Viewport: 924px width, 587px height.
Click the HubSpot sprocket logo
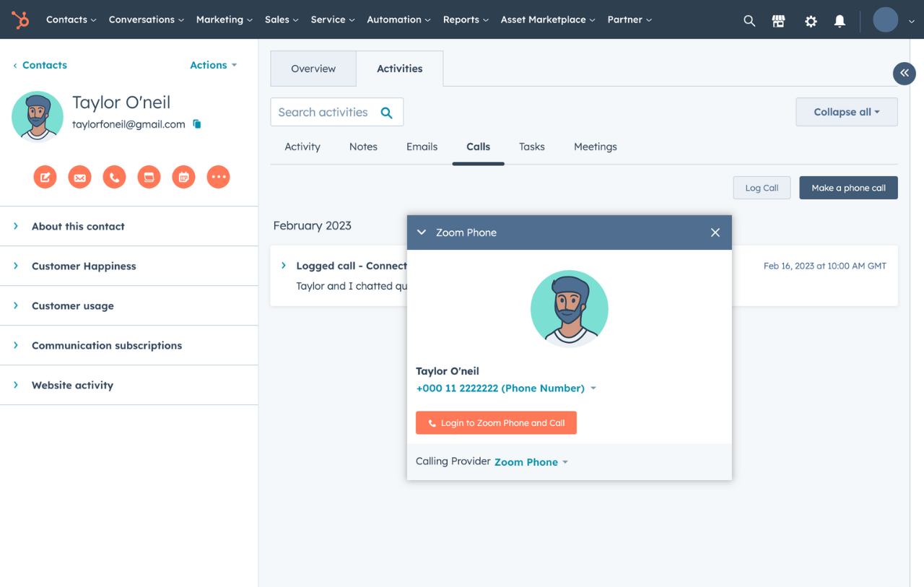19,19
